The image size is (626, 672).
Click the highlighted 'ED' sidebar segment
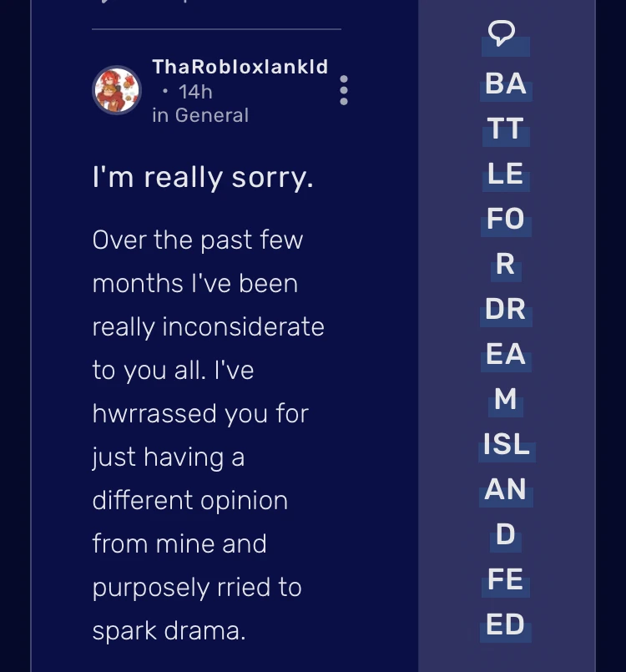tap(503, 624)
